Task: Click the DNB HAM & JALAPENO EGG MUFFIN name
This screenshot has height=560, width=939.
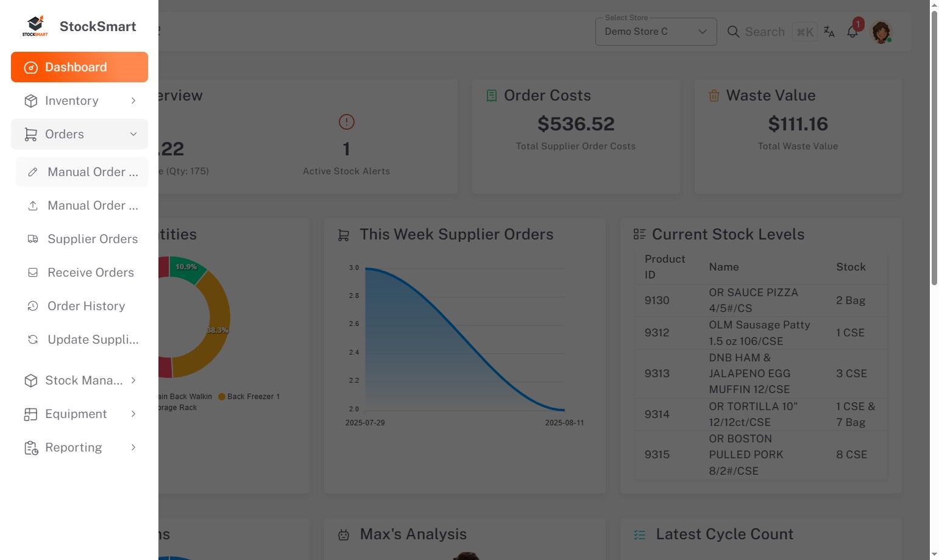Action: click(749, 374)
